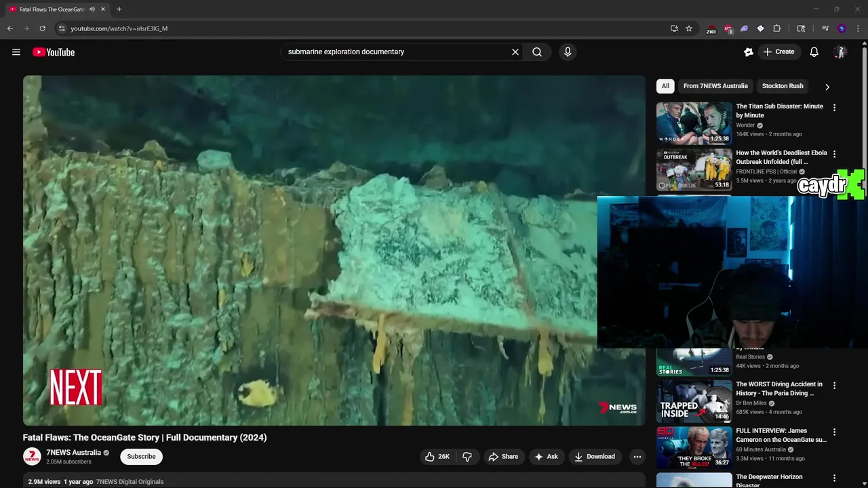Open more actions (three dots) under video
The height and width of the screenshot is (488, 868).
637,457
